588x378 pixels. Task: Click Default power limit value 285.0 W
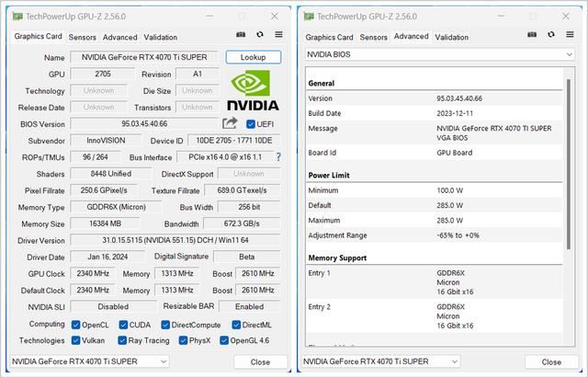coord(449,205)
